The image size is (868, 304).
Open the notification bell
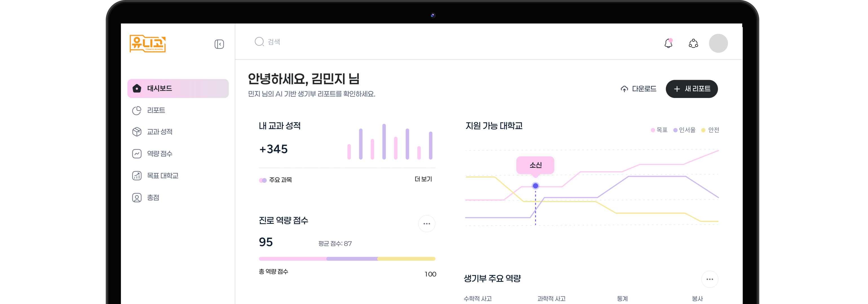668,43
